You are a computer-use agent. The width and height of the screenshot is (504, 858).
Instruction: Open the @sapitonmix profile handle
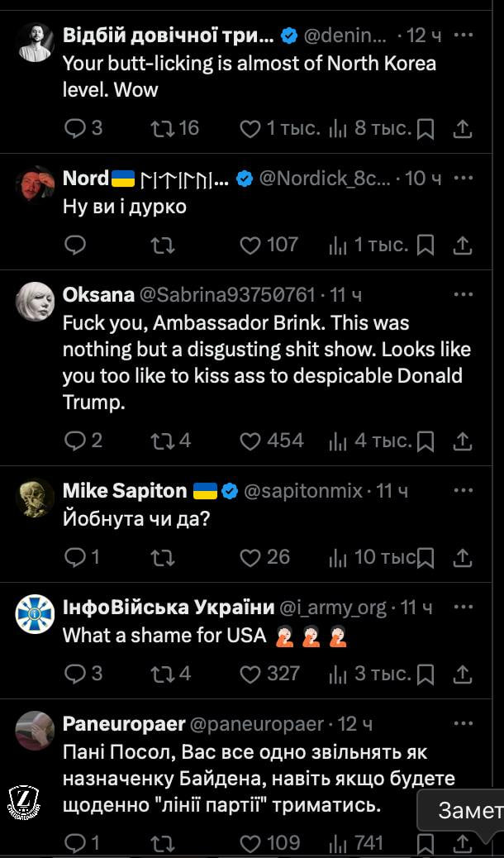303,490
